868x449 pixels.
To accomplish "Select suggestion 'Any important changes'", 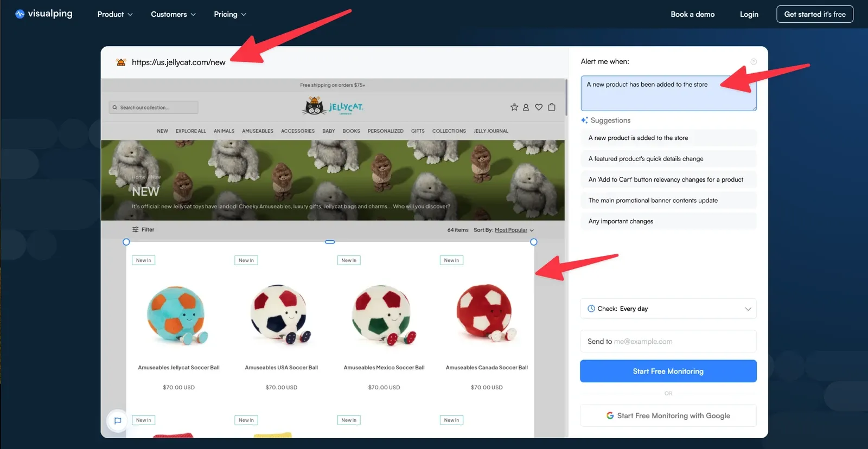I will (x=668, y=221).
